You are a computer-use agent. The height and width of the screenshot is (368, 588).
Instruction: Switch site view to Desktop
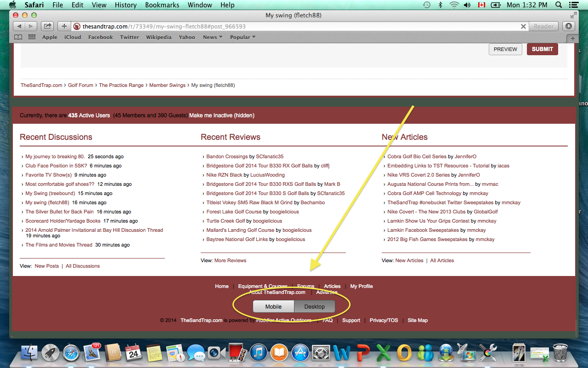314,307
